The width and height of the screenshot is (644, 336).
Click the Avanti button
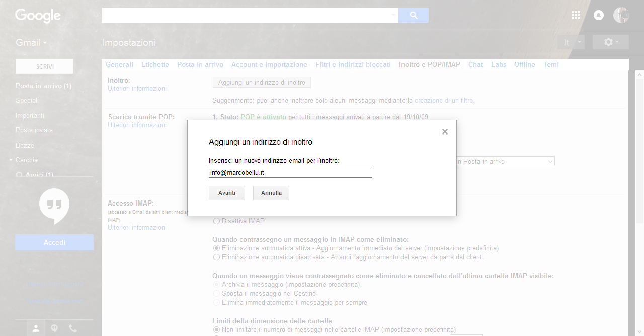[227, 193]
